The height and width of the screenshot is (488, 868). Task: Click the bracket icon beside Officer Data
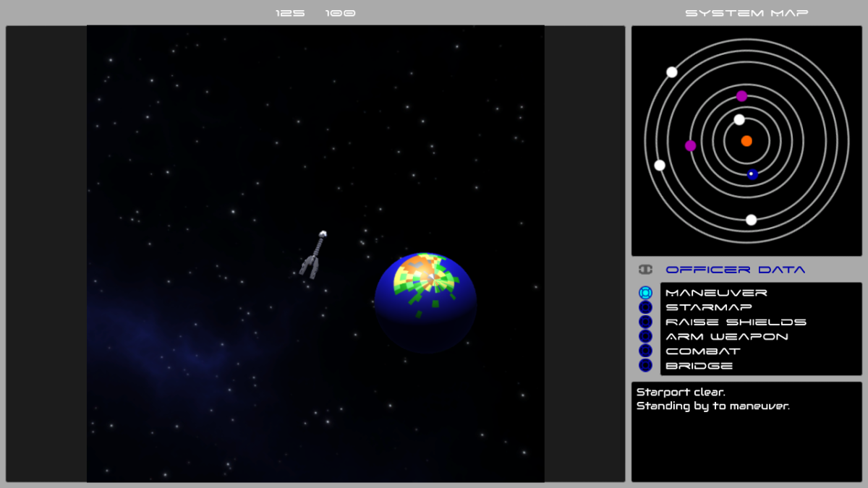point(645,268)
